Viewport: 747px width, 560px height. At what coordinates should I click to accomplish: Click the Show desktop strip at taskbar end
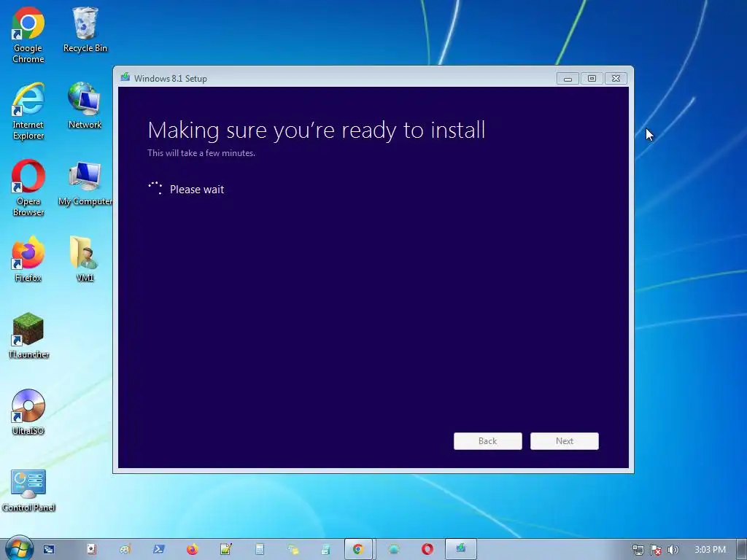pos(742,550)
